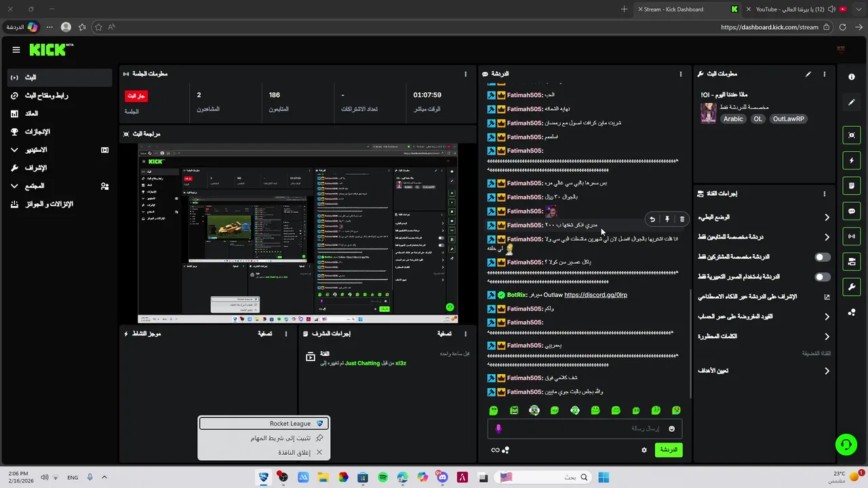Switch to the YouTube browser tab
Image resolution: width=868 pixels, height=488 pixels.
coord(797,9)
